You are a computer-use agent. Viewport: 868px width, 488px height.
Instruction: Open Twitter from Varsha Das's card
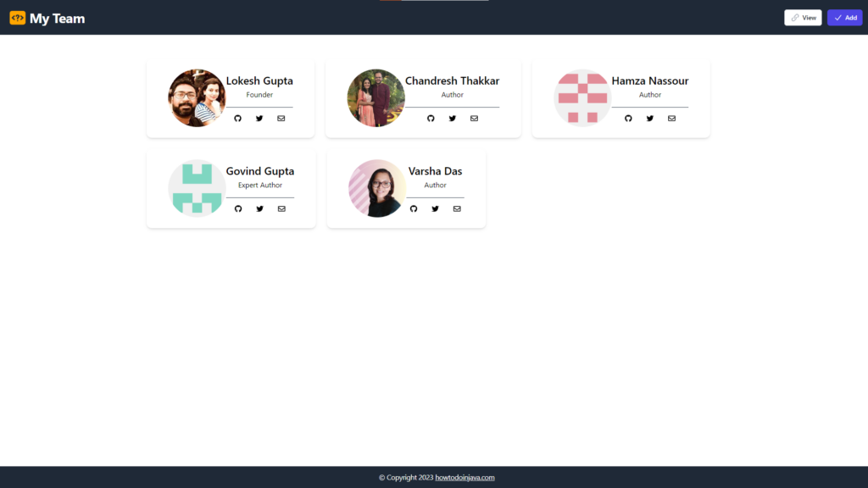click(x=435, y=208)
